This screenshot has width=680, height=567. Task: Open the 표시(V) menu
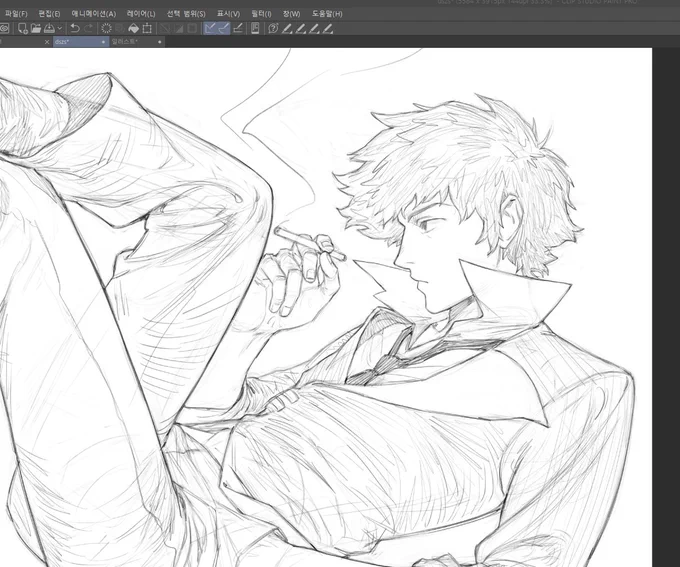[x=228, y=14]
